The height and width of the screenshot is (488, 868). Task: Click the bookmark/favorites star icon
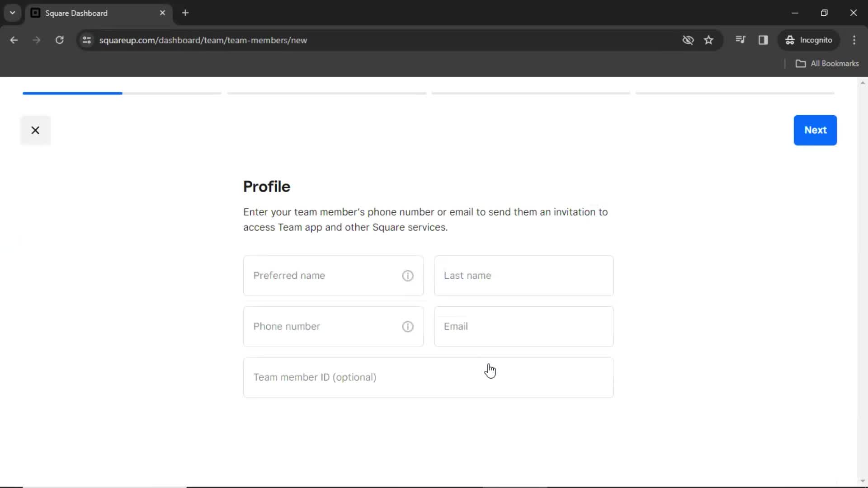pos(708,40)
